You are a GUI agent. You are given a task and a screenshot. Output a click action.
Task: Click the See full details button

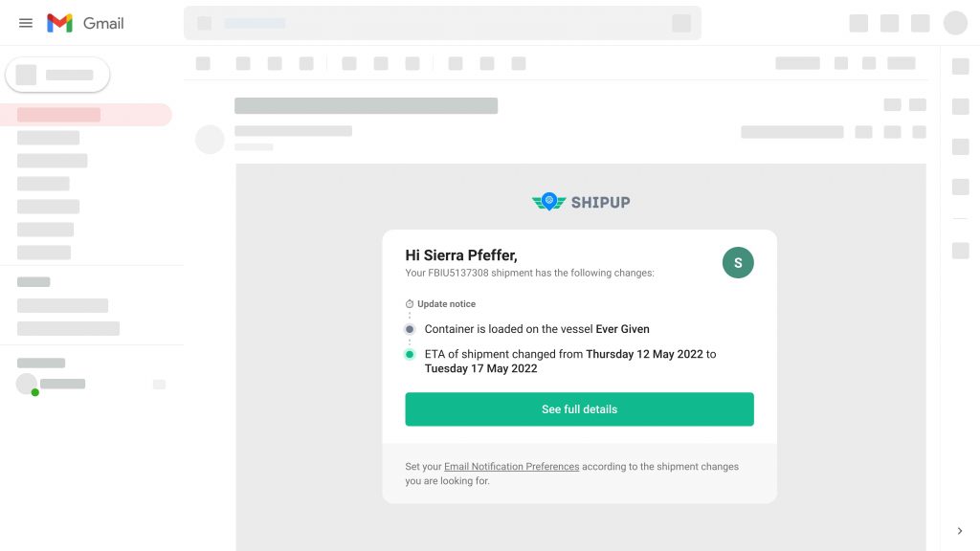point(579,408)
